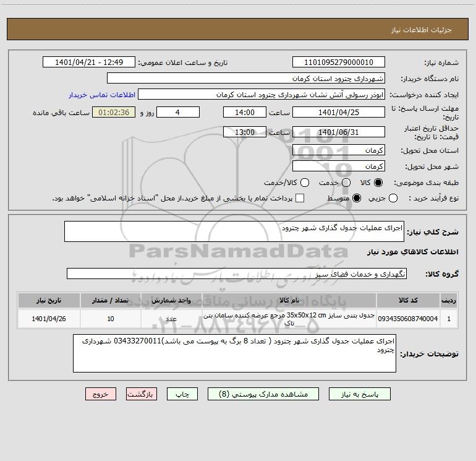The height and width of the screenshot is (461, 476).
Task: Click the announcement date field 1401/04/21 - 12:49
Action: point(89,62)
